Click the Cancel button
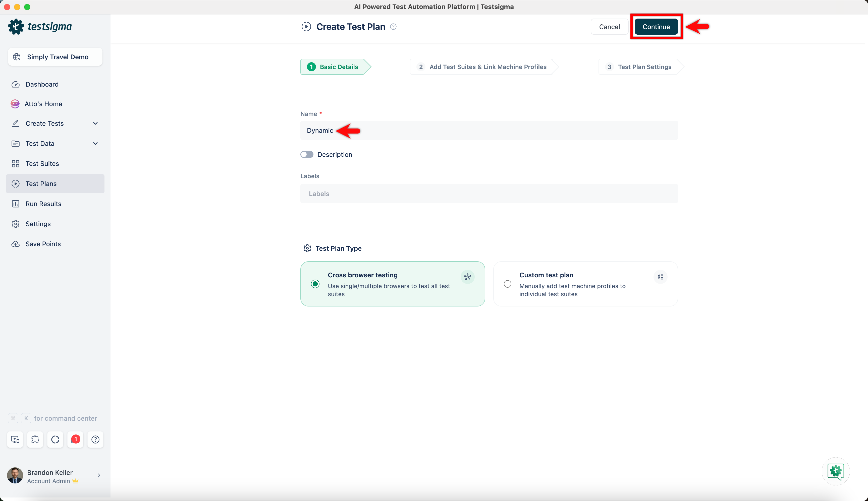 pos(609,27)
